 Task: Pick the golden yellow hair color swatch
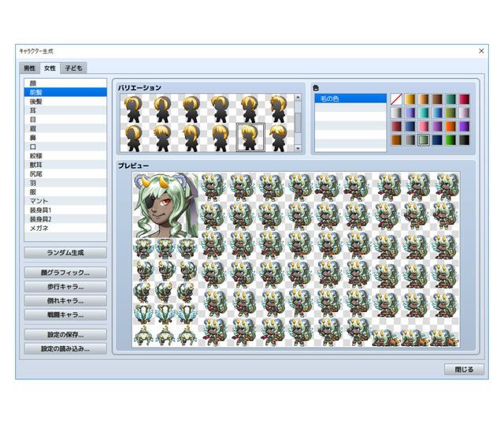(x=410, y=99)
